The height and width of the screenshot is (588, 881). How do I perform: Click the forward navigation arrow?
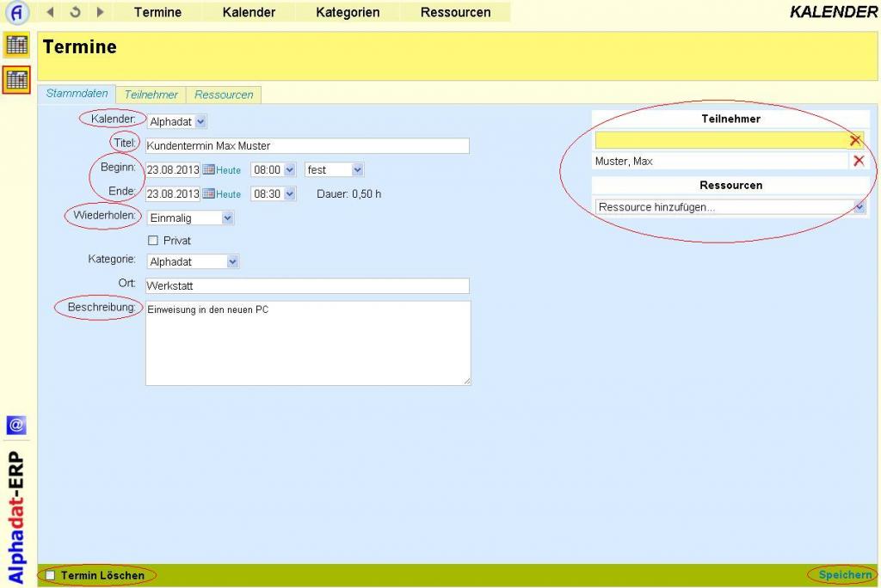coord(100,12)
